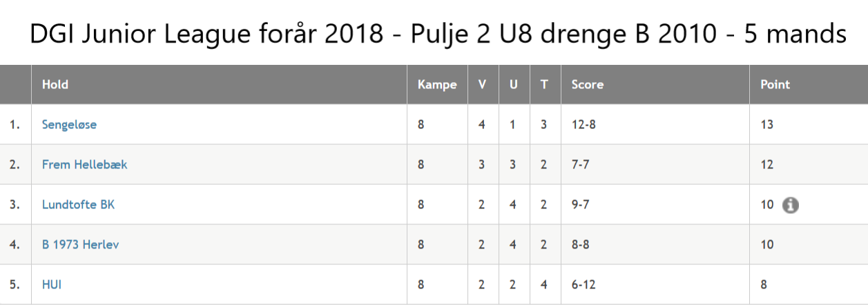Click the 12-8 score cell for Sengeløse
868x305 pixels.
pos(584,125)
